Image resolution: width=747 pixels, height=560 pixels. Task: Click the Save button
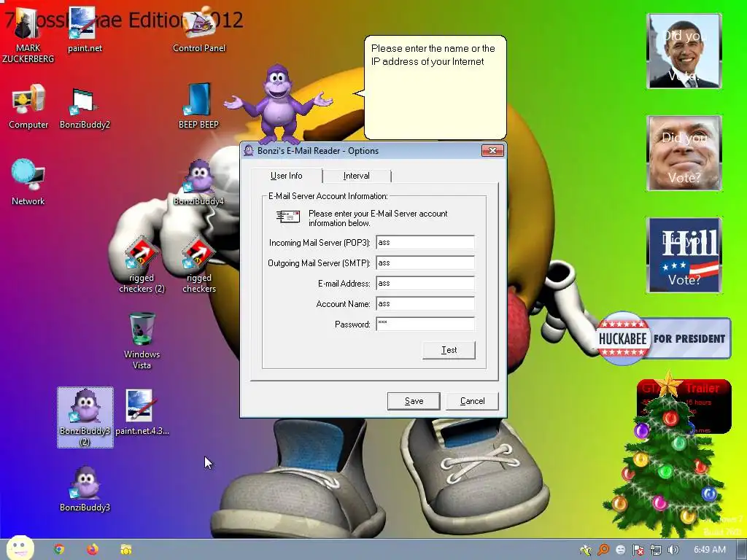414,401
